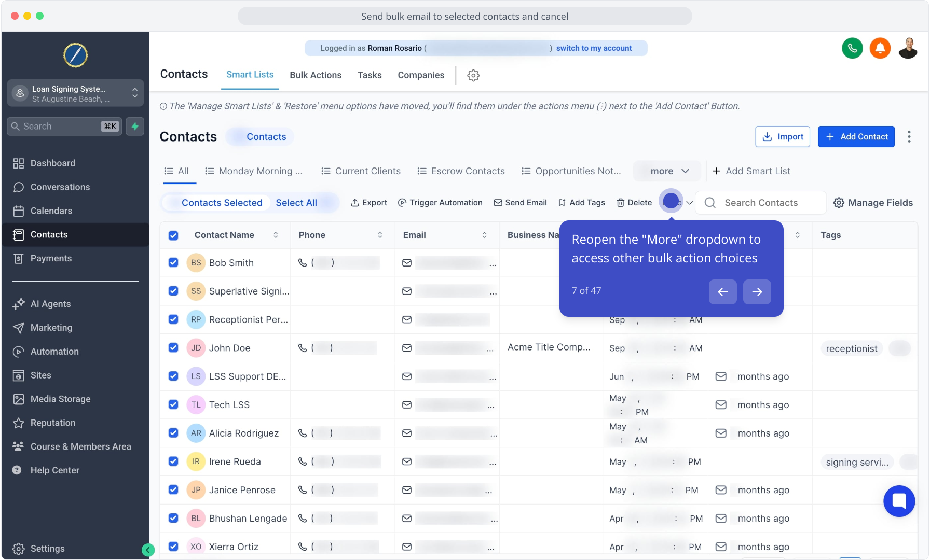The height and width of the screenshot is (560, 930).
Task: Sort by Phone column
Action: (x=380, y=235)
